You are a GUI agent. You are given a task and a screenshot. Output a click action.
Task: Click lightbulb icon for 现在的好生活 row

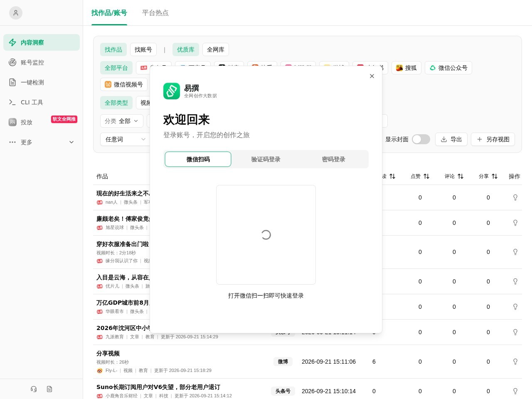515,197
